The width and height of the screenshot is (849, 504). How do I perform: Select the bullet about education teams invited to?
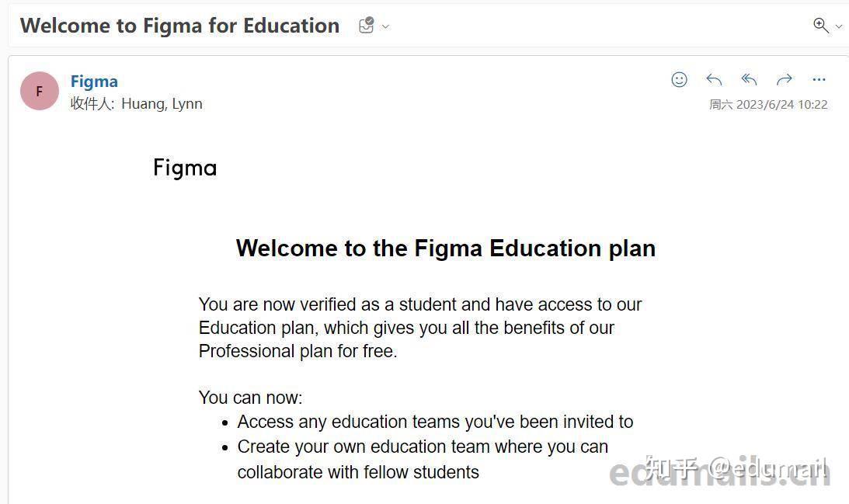tap(435, 422)
